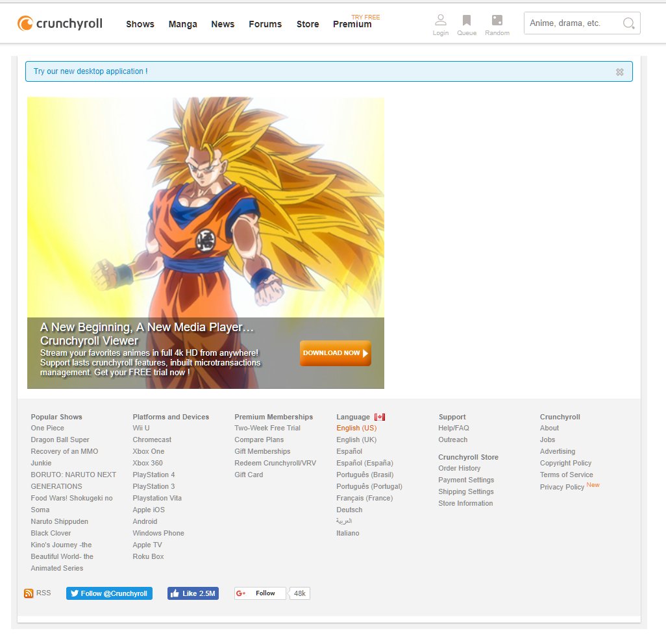
Task: Like Crunchyroll on Facebook
Action: pyautogui.click(x=193, y=593)
